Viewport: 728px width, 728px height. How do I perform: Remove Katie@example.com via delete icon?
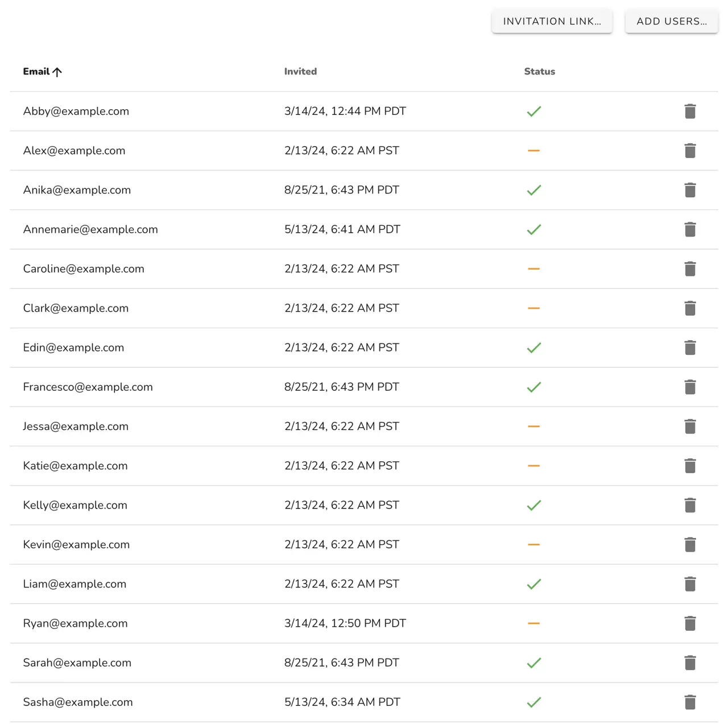(x=690, y=466)
